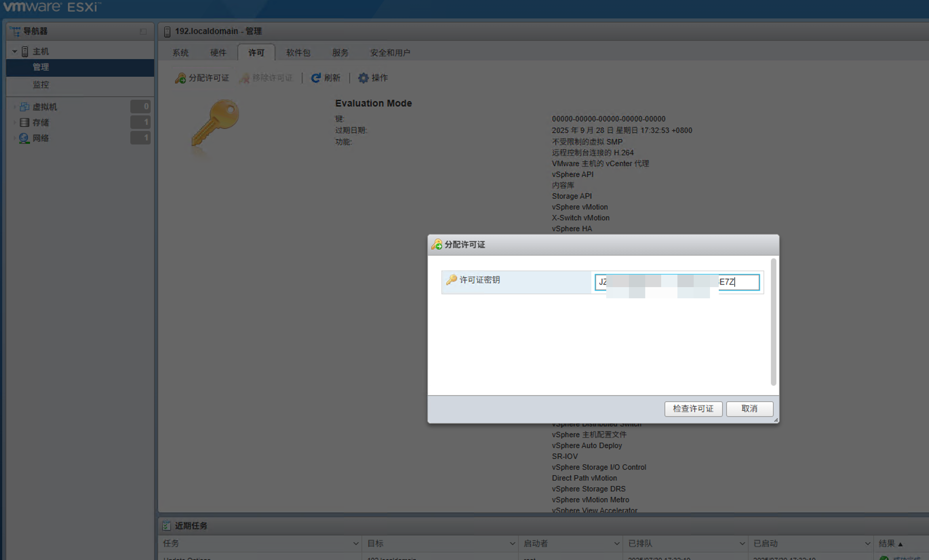The height and width of the screenshot is (560, 929).
Task: Click the Host server icon in the tree
Action: [x=25, y=51]
